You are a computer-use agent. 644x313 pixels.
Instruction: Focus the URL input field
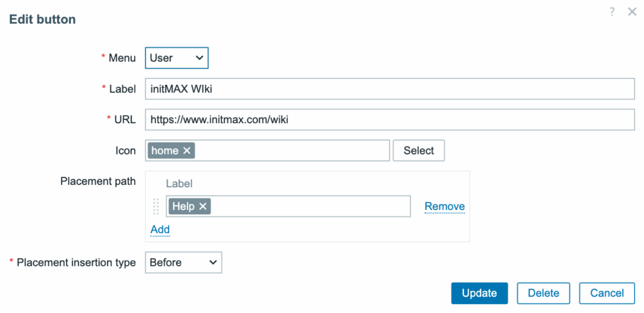point(389,119)
